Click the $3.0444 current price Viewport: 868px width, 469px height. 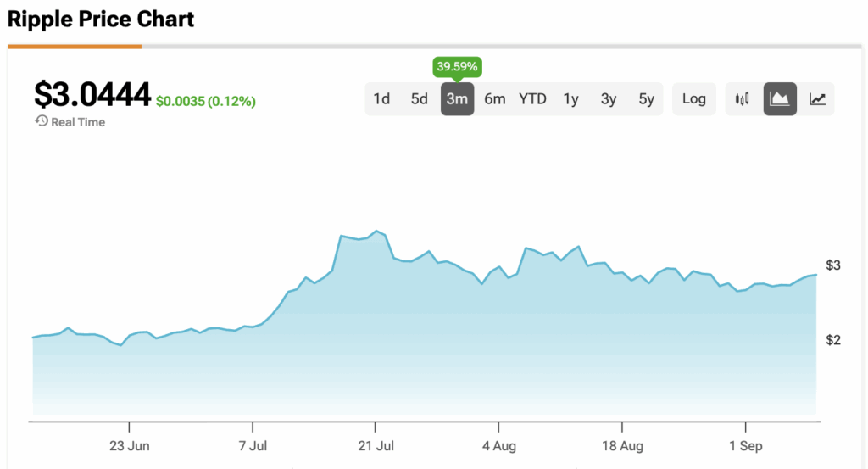click(92, 94)
